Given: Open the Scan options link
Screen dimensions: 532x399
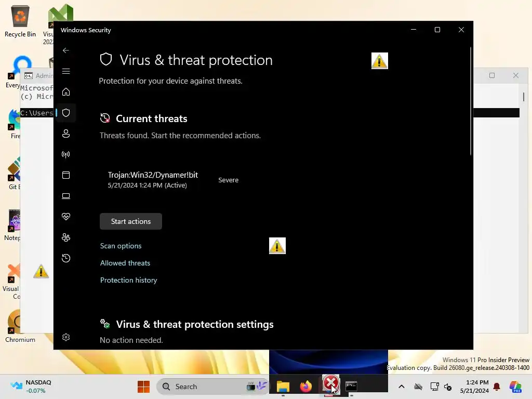Looking at the screenshot, I should (121, 246).
